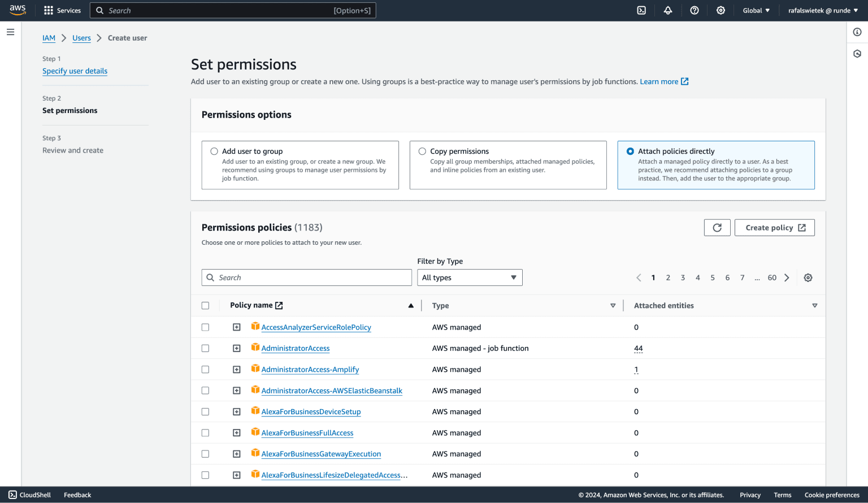
Task: Open account settings via the gear icon
Action: point(721,10)
